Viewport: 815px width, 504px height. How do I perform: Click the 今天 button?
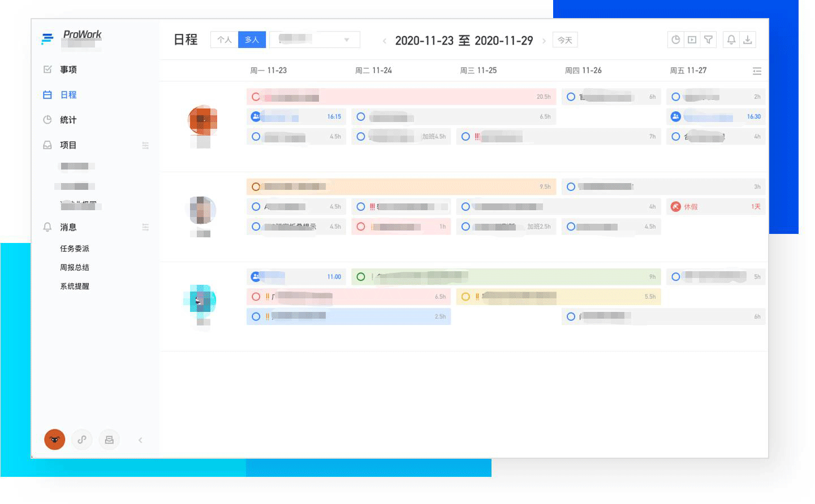[564, 40]
